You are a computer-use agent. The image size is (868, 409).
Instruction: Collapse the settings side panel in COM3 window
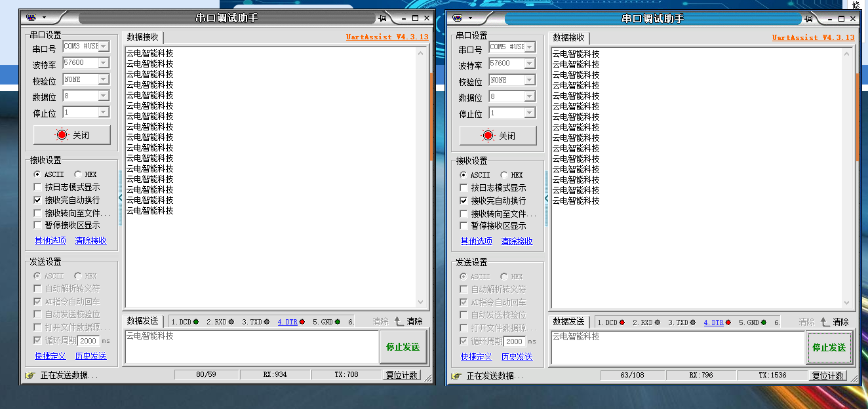point(120,197)
